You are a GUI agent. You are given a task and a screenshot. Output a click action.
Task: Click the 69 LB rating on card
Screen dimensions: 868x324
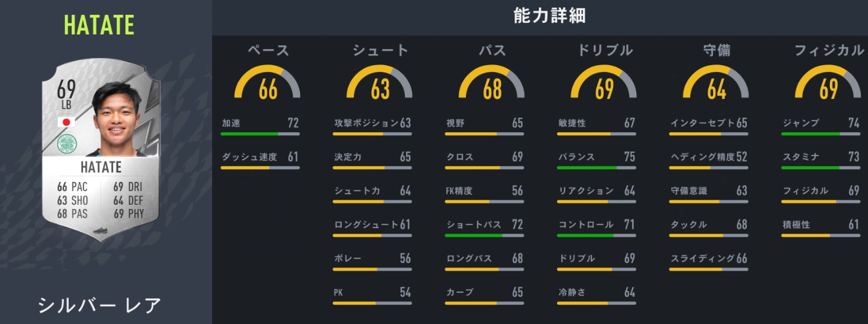[x=66, y=96]
